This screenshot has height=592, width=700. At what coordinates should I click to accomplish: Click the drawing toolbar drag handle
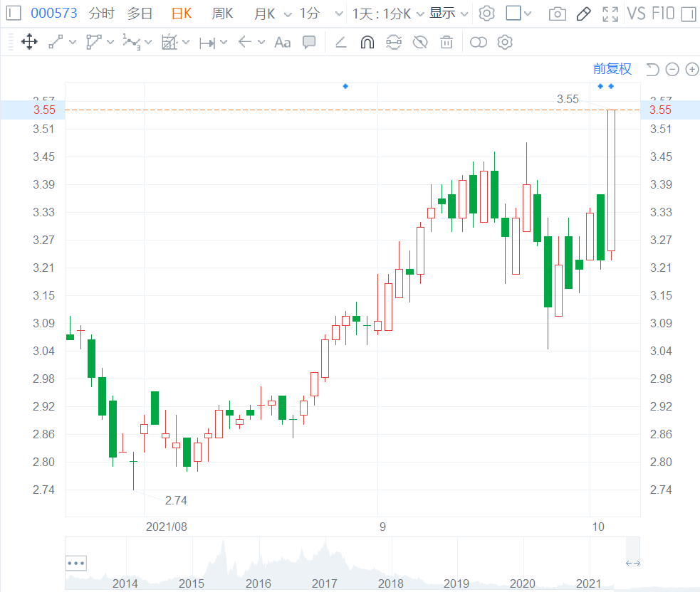11,43
